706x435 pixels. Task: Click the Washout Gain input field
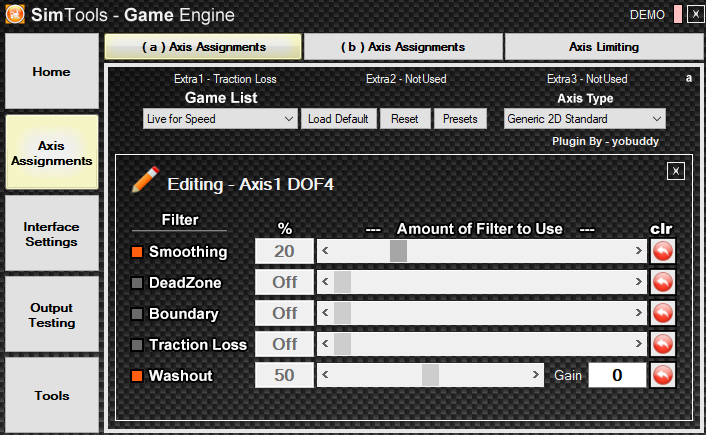pyautogui.click(x=617, y=375)
